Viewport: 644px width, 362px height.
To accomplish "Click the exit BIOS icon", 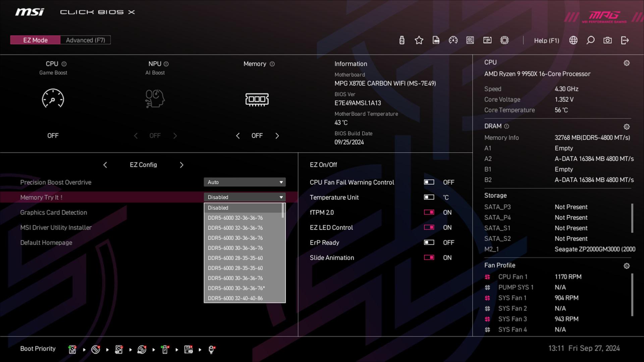I will [x=625, y=40].
